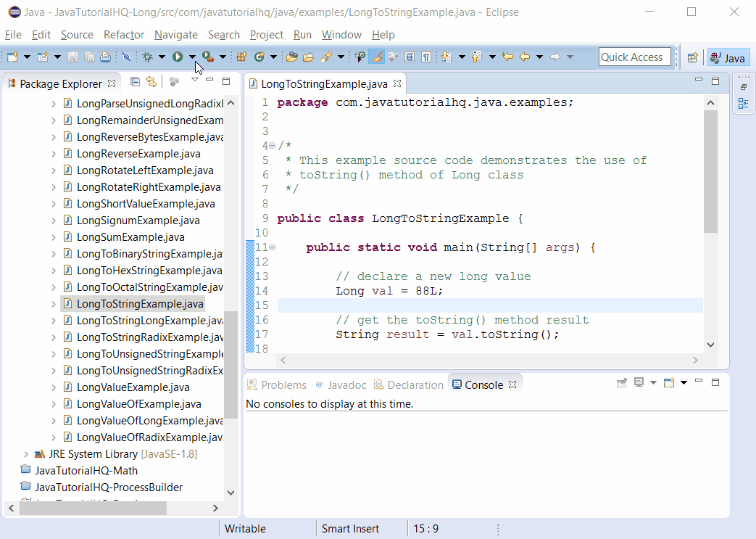Collapse all items in Package Explorer
The width and height of the screenshot is (756, 539).
pyautogui.click(x=135, y=81)
